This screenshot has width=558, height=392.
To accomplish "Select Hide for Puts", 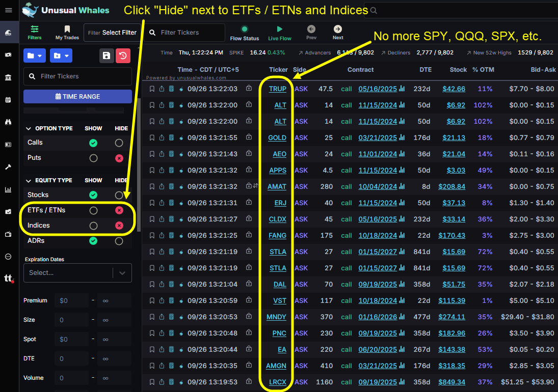I will point(119,158).
